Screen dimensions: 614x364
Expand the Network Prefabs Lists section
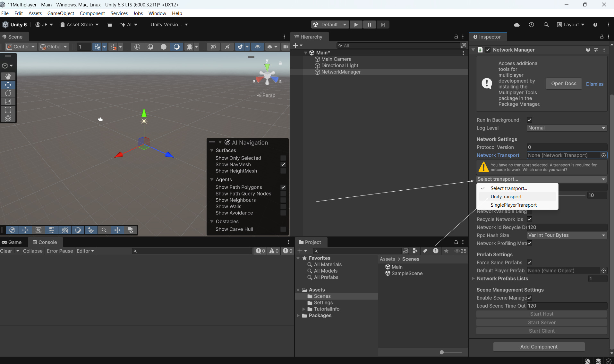coord(473,278)
